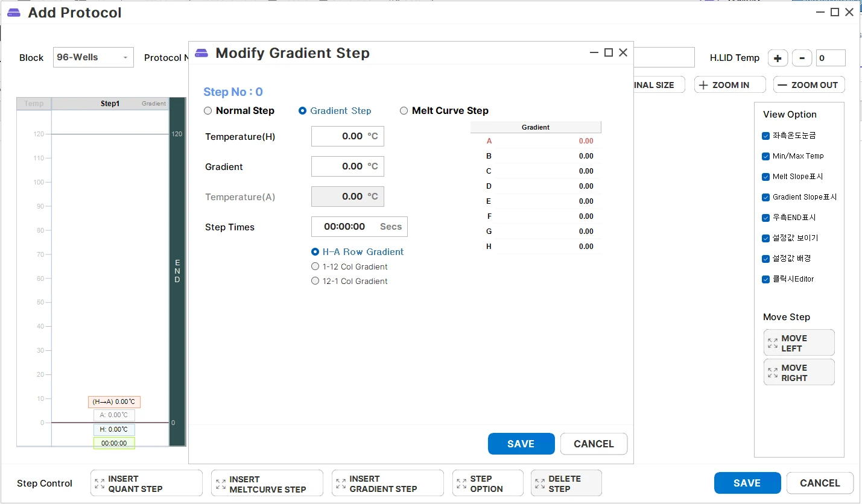Screen dimensions: 862x504
Task: Click the Gradient table column header
Action: coord(536,127)
